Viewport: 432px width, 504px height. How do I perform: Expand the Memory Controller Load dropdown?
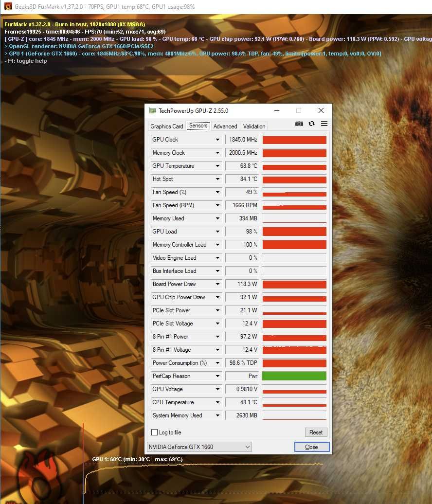click(x=217, y=245)
